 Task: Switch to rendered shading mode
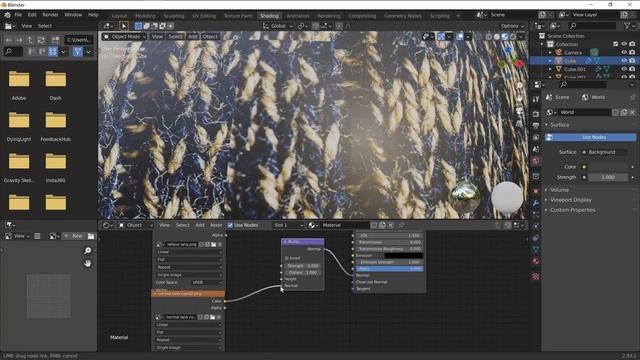513,37
